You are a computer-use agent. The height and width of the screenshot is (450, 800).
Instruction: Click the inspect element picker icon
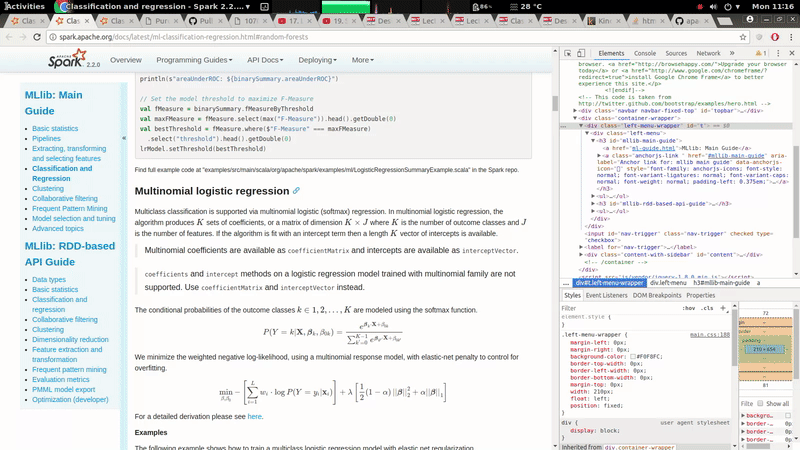pos(567,53)
